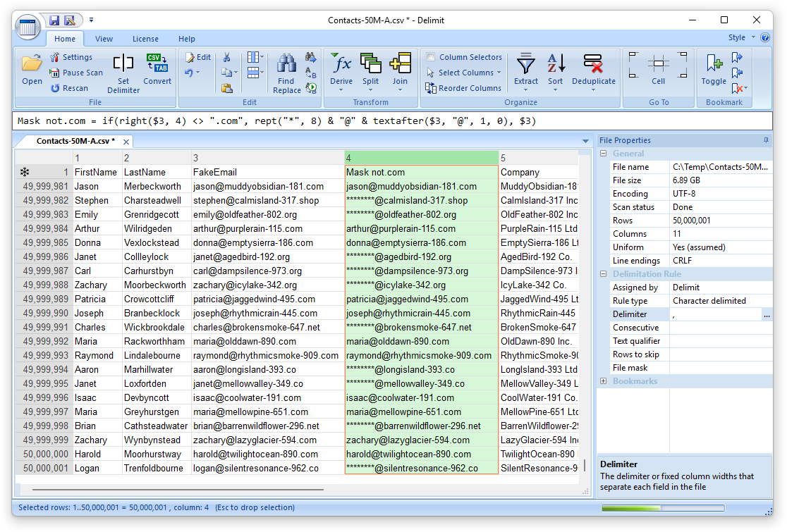787x532 pixels.
Task: Select the Contacts-50M-A.csv document tab
Action: coord(75,142)
